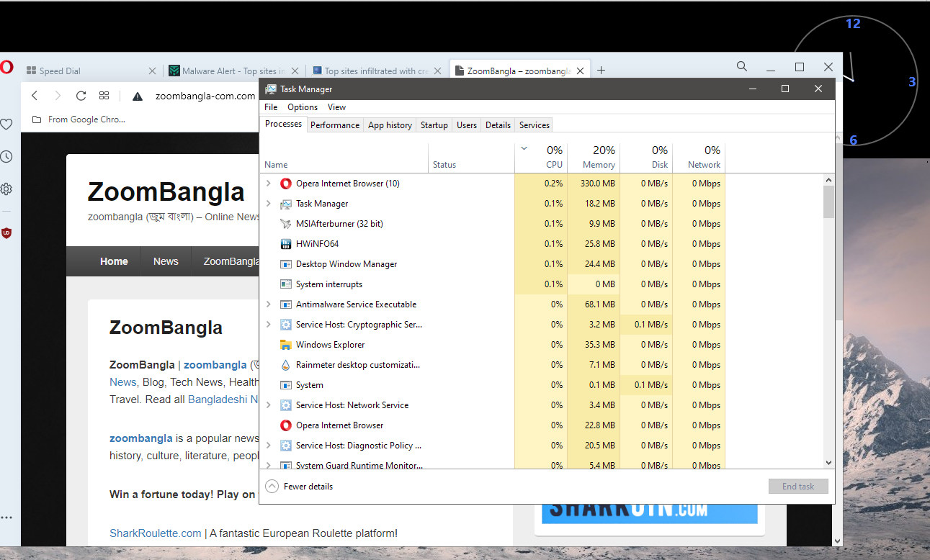Reload the zoombangla page
This screenshot has width=930, height=560.
coord(81,96)
